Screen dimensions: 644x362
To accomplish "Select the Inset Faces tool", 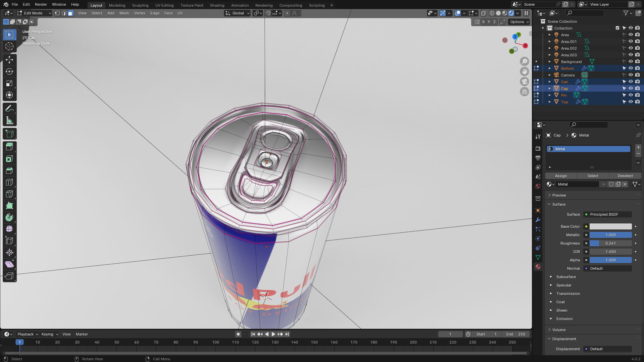I will [9, 159].
